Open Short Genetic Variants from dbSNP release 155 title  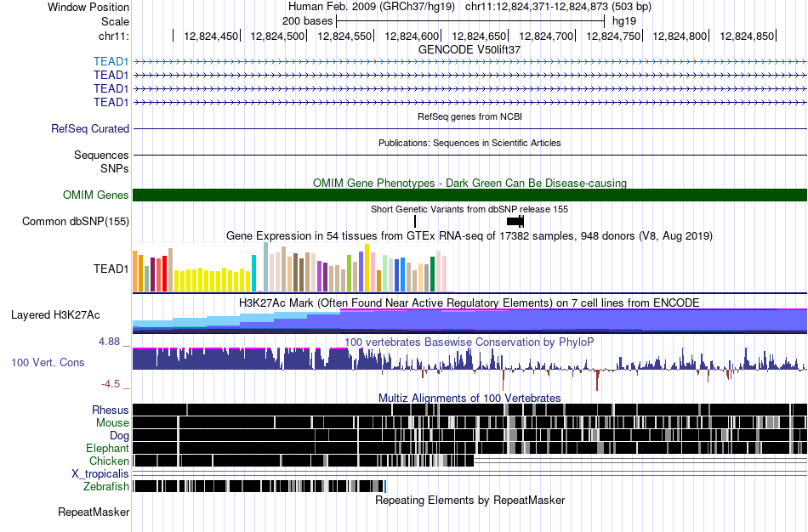point(469,210)
